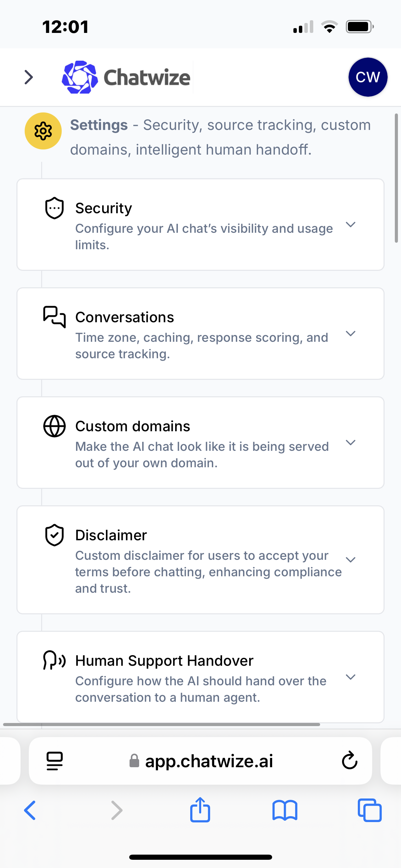Expand the Disclaimer section chevron

(x=351, y=560)
